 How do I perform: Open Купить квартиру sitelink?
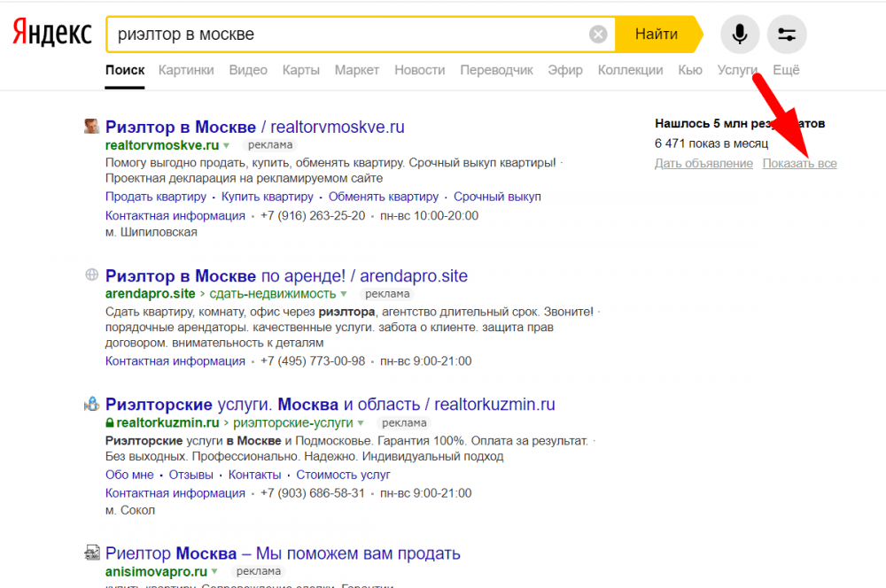(268, 197)
